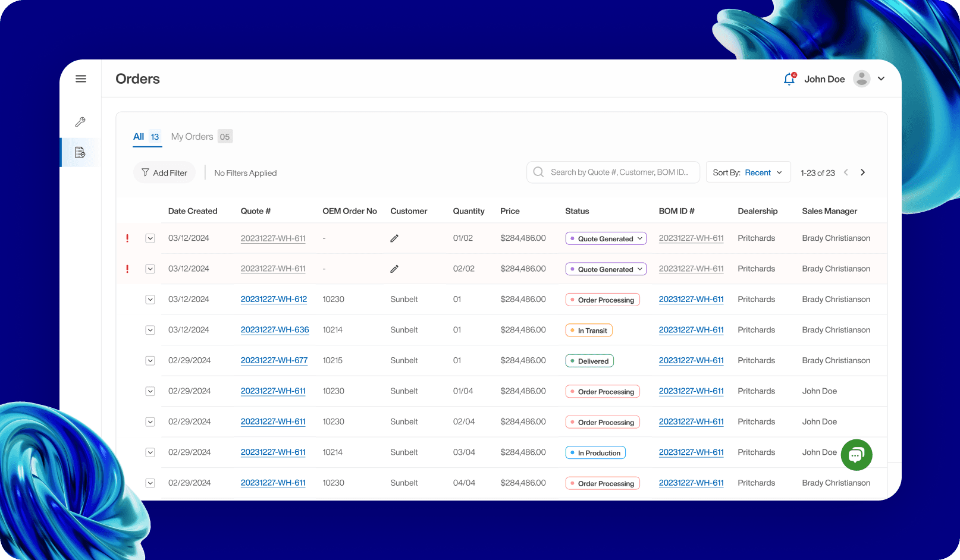Image resolution: width=960 pixels, height=560 pixels.
Task: Open BOM ID link on the Delivered row
Action: point(691,360)
